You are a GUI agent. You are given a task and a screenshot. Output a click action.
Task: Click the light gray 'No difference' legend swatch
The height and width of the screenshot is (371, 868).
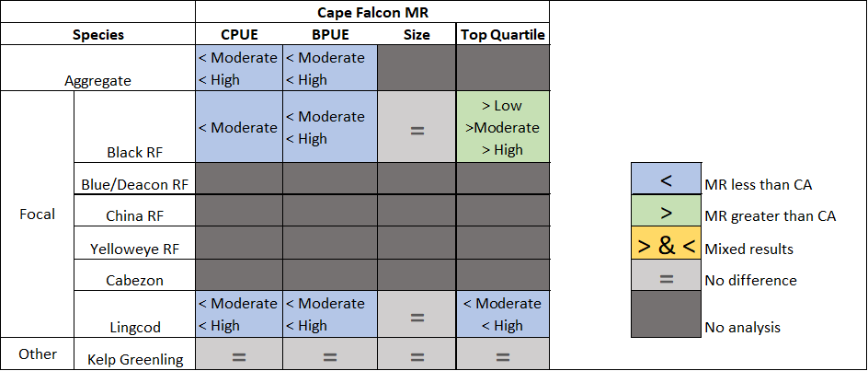667,279
